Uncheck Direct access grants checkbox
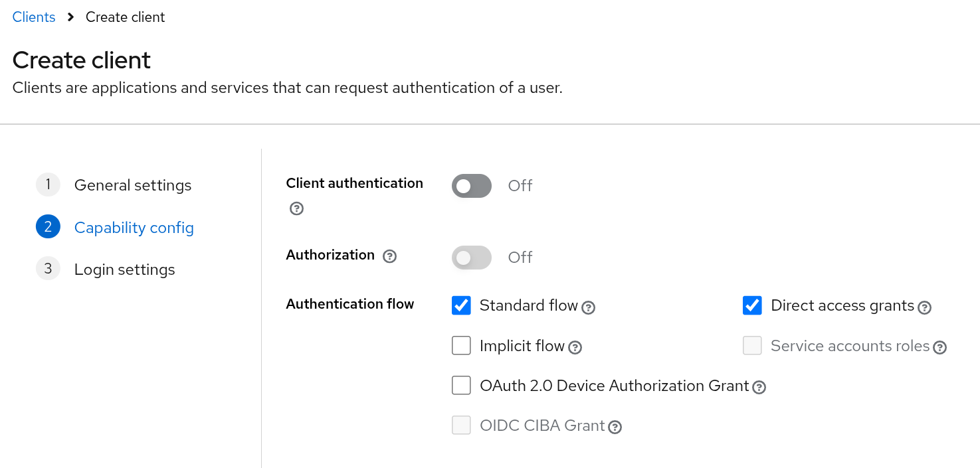The width and height of the screenshot is (980, 468). (752, 305)
